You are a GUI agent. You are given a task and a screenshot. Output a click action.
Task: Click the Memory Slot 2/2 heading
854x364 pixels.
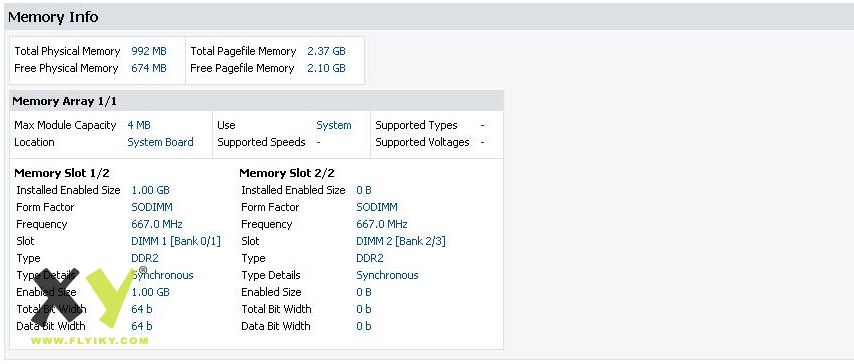click(x=286, y=173)
